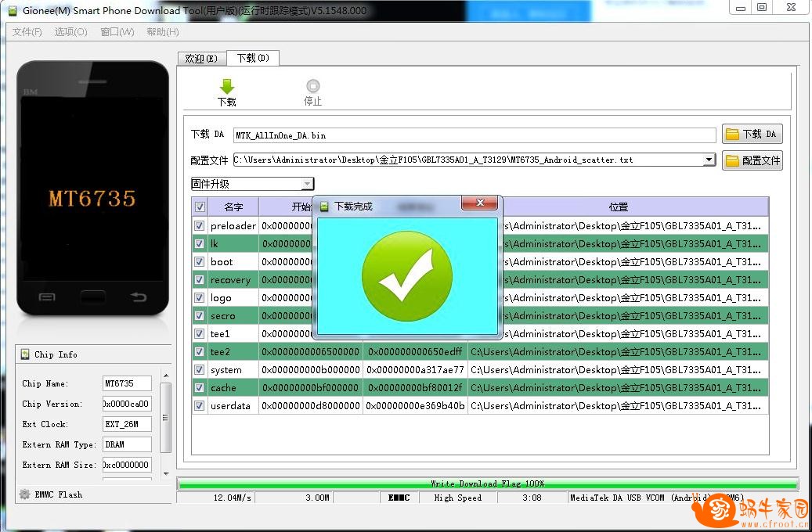
Task: Click the app icon in title bar
Action: tap(12, 10)
